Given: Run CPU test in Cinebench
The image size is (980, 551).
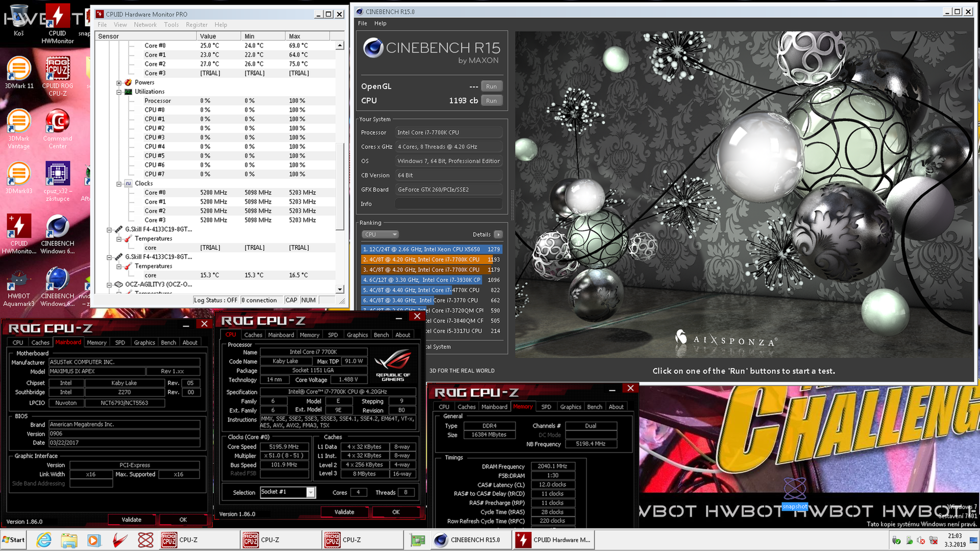Looking at the screenshot, I should 491,101.
